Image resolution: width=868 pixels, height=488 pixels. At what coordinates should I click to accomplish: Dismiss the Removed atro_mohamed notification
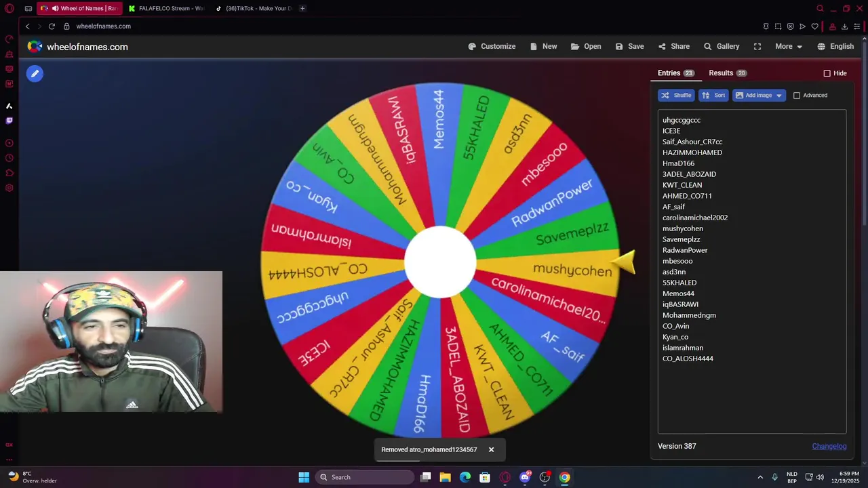(x=492, y=449)
